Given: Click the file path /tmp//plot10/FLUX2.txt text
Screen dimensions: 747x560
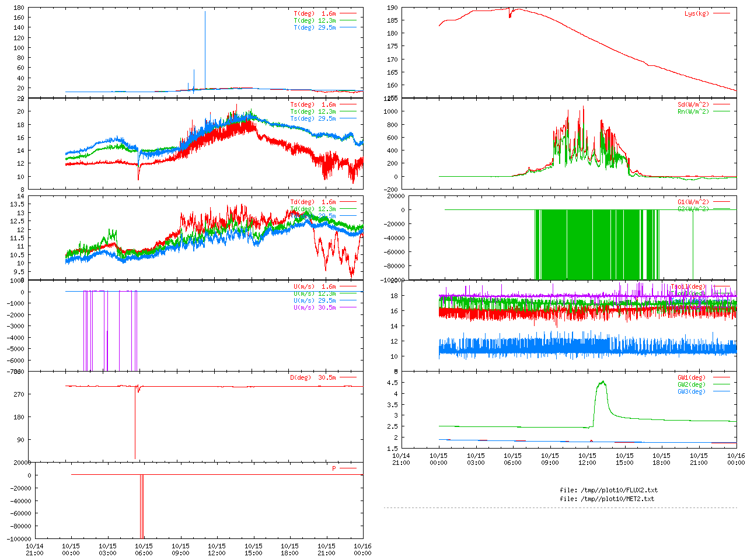Looking at the screenshot, I should point(609,490).
